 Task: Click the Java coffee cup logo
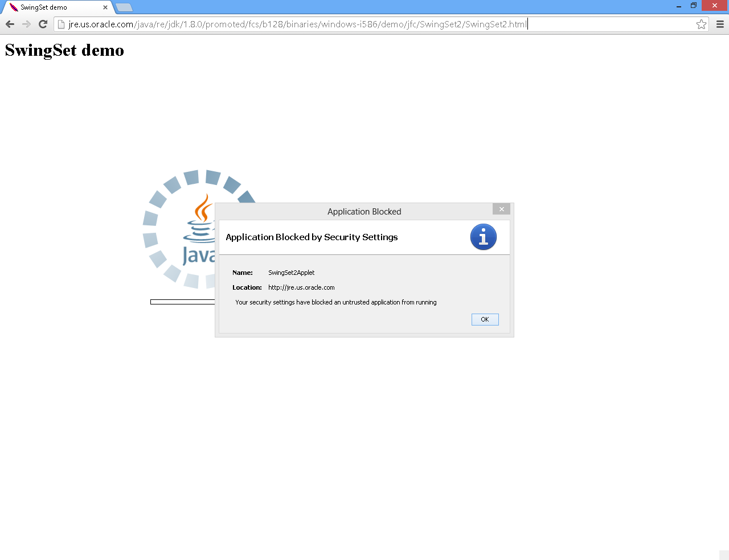[200, 216]
